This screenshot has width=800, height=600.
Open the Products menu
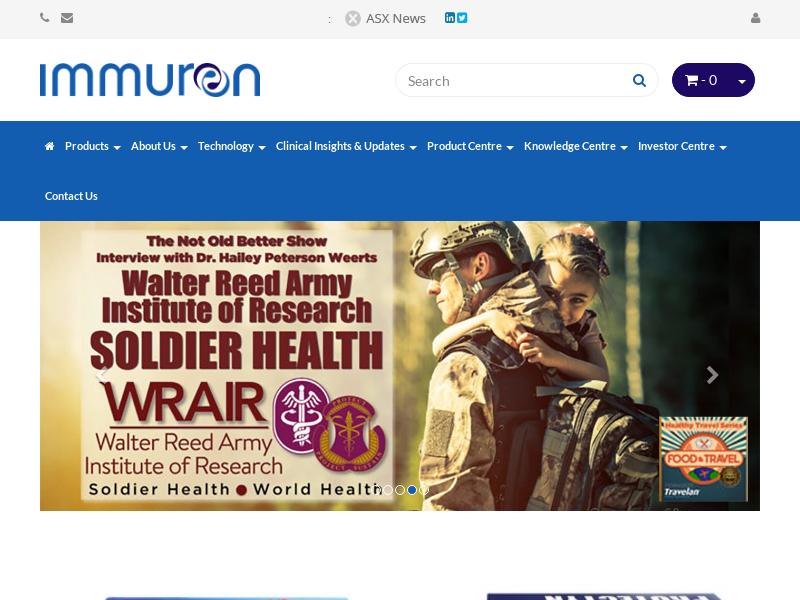92,146
